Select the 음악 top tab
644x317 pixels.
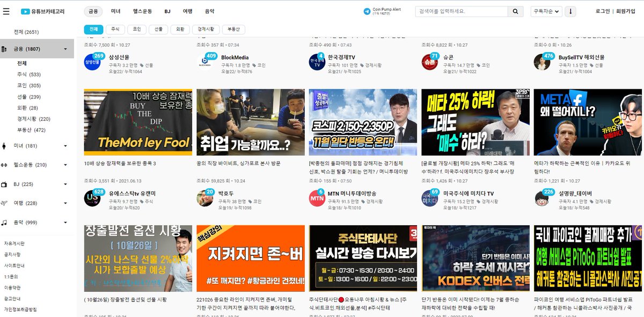click(209, 11)
